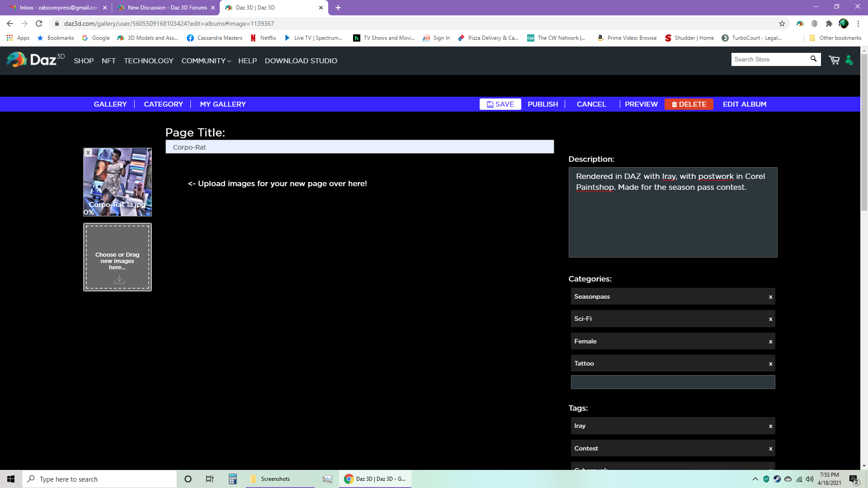
Task: Open Windows Task View icon
Action: [209, 479]
